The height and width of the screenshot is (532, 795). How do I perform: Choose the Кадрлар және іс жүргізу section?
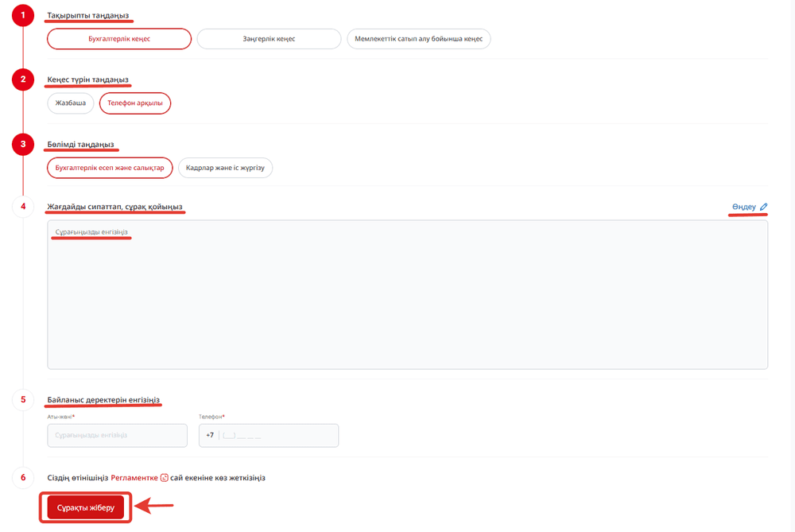pyautogui.click(x=225, y=168)
